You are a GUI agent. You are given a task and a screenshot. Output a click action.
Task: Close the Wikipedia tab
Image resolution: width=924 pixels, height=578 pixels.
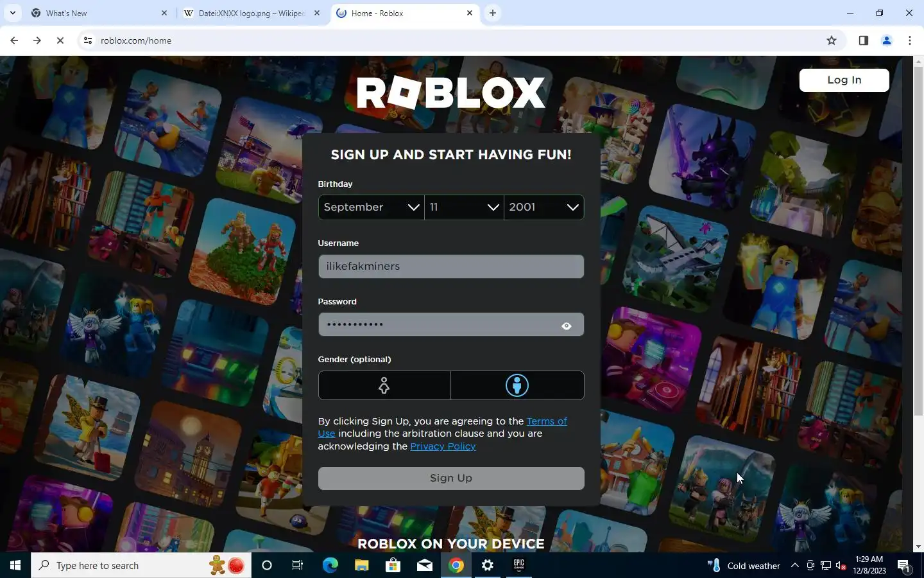317,13
